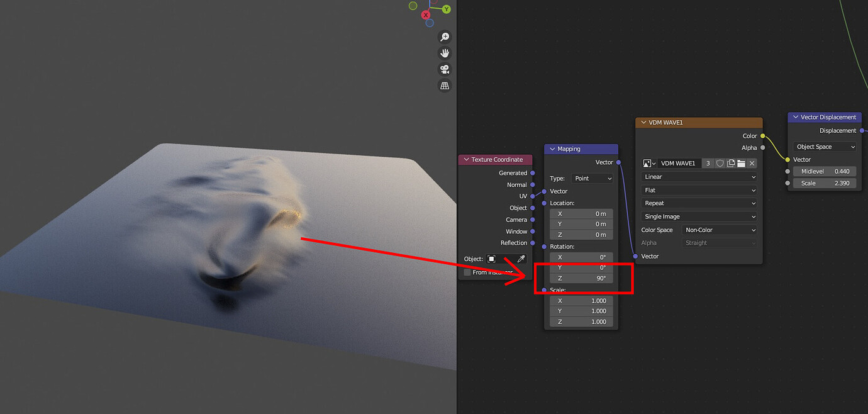Click the Displacement output socket
868x414 pixels.
click(x=862, y=131)
